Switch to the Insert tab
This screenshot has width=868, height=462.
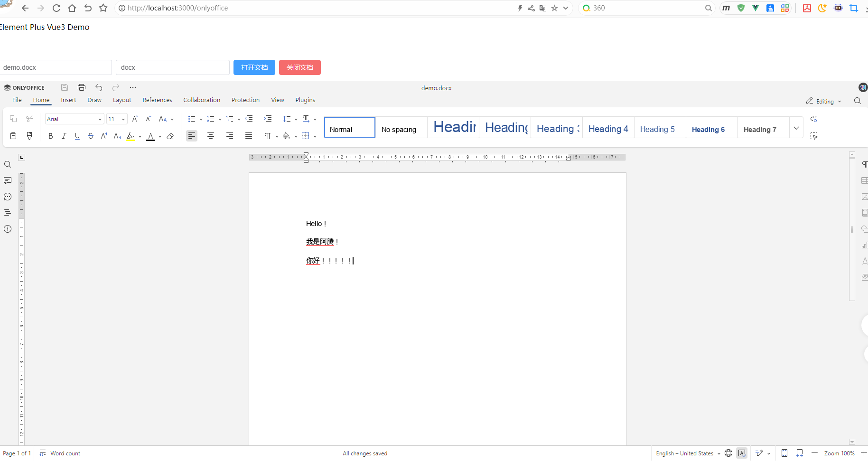pyautogui.click(x=68, y=100)
